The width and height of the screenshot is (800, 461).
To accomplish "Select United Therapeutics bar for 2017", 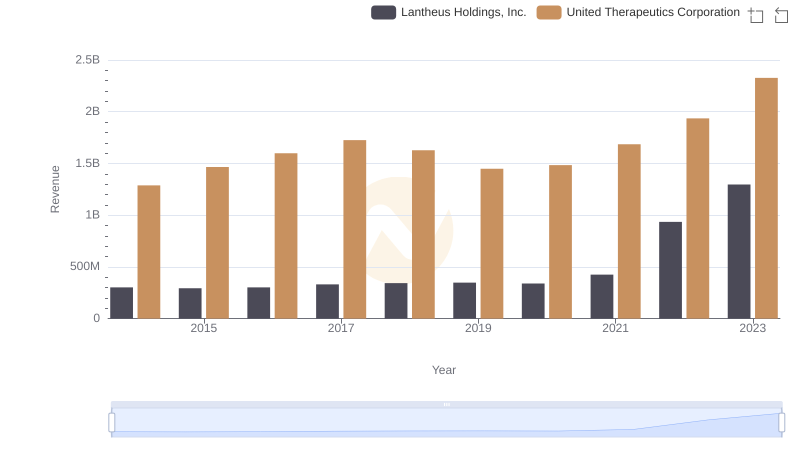I will pyautogui.click(x=355, y=229).
